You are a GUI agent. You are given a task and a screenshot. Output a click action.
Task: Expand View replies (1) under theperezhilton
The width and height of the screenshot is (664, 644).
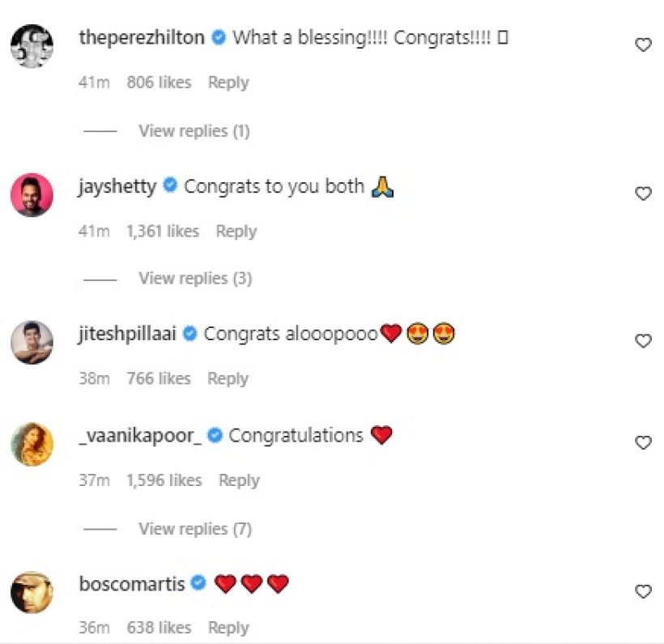pos(194,130)
